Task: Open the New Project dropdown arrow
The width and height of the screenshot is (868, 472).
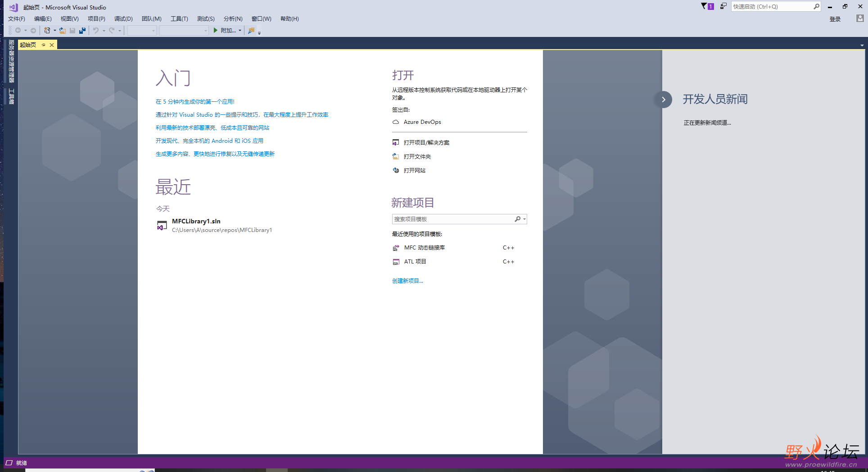Action: [55, 31]
